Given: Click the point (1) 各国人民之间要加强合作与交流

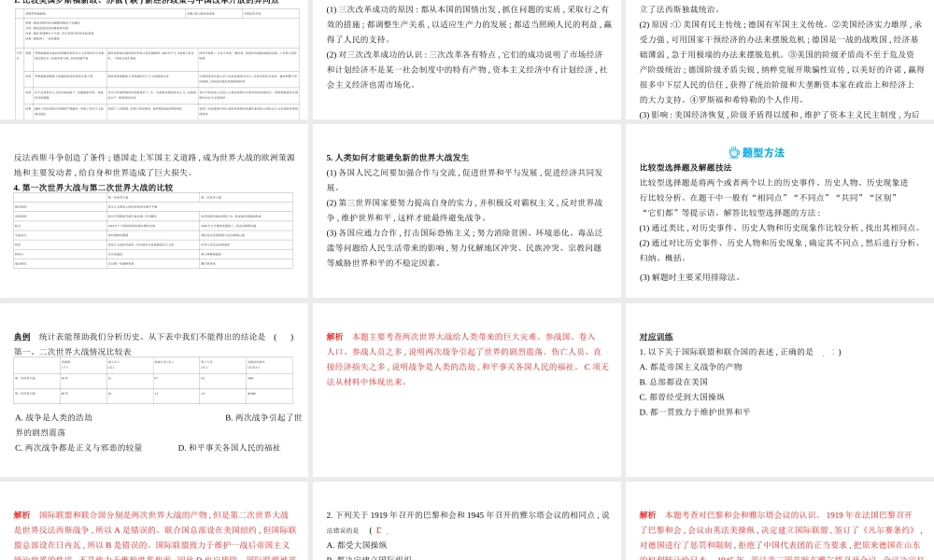Looking at the screenshot, I should point(464,173).
